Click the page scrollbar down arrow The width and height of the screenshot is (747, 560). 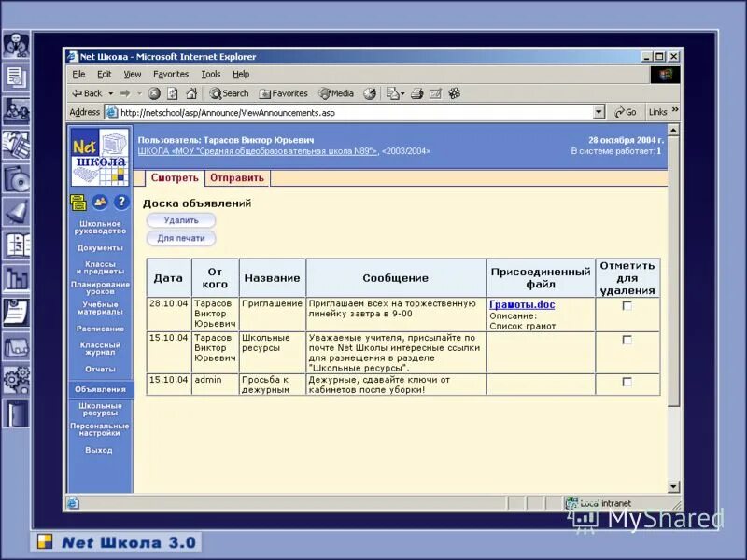tap(673, 486)
